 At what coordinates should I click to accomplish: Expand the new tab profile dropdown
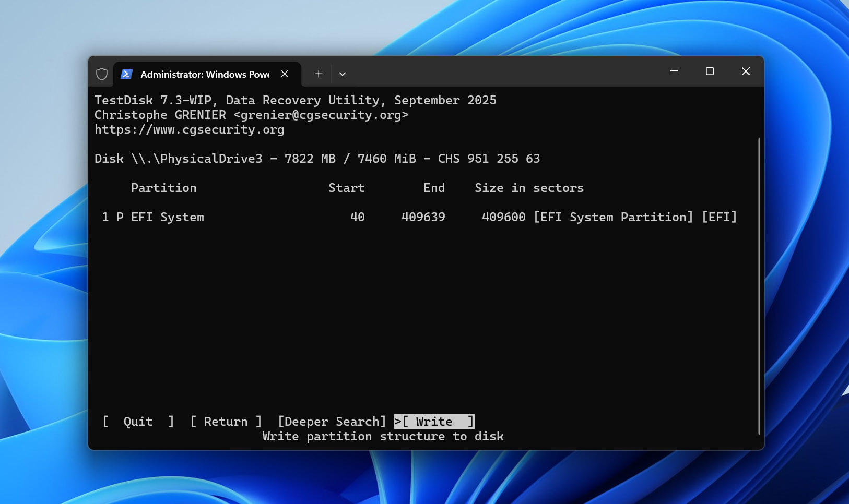point(343,74)
